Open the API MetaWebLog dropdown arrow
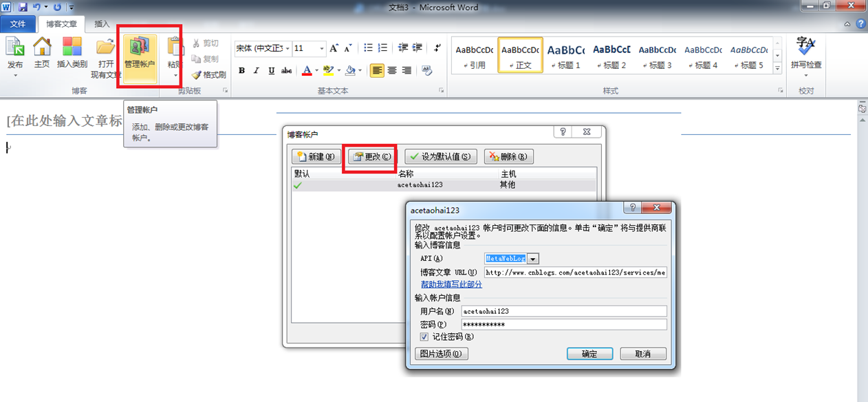Viewport: 868px width, 402px height. pos(533,259)
